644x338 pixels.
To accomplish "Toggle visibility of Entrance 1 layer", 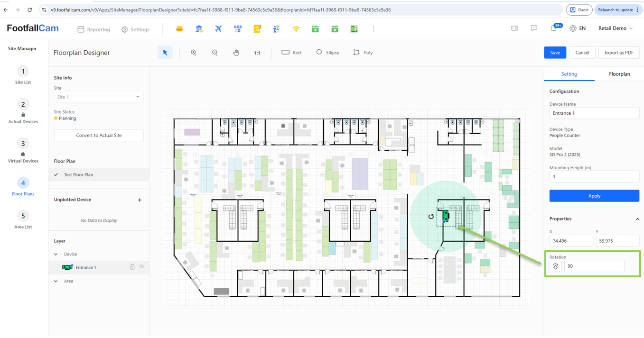I will (141, 267).
